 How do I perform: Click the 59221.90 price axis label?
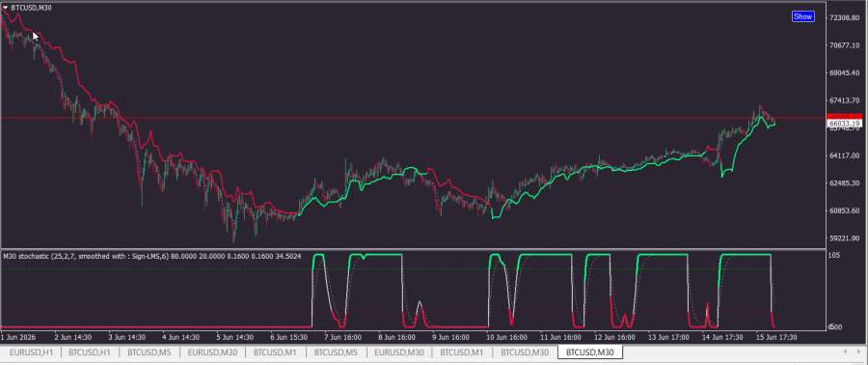[x=844, y=239]
